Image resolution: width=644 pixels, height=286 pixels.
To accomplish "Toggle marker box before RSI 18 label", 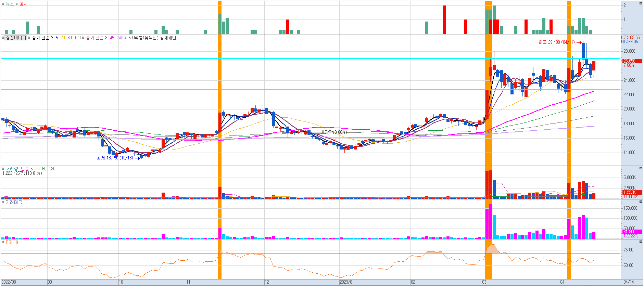I will pyautogui.click(x=3, y=242).
